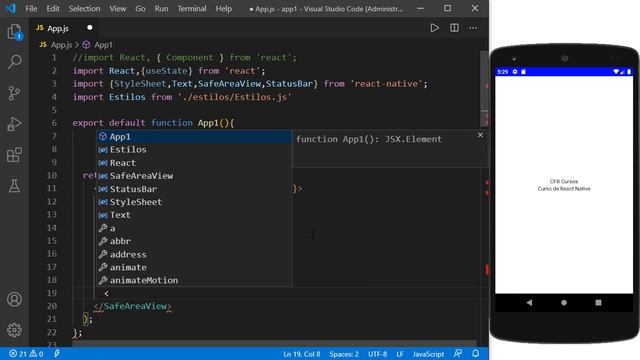
Task: Open the Selection menu
Action: click(x=84, y=9)
